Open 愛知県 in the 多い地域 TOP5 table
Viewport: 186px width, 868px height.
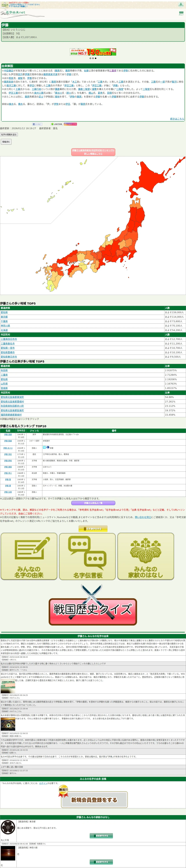4,312
